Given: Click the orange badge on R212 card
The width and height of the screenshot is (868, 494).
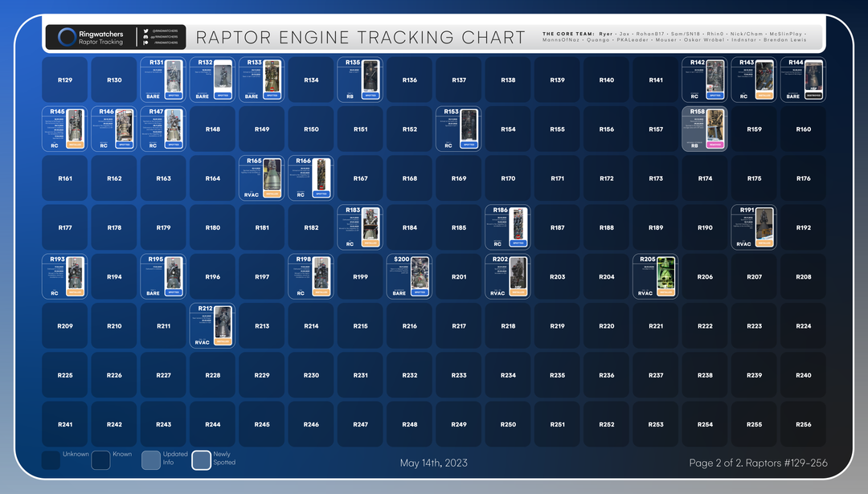Looking at the screenshot, I should click(223, 341).
